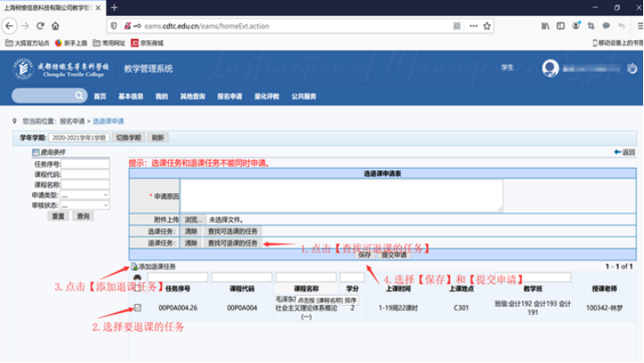This screenshot has height=363, width=644.
Task: Click the 返回 back arrow icon
Action: [618, 152]
